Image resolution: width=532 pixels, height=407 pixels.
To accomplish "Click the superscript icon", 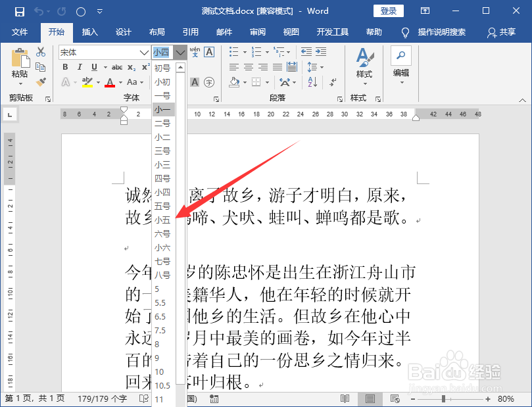I will point(146,68).
